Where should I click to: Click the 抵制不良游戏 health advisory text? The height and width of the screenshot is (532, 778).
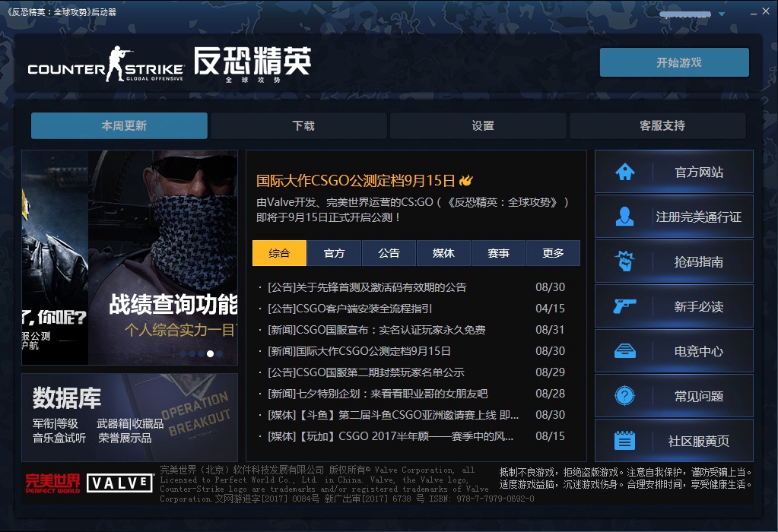[626, 479]
